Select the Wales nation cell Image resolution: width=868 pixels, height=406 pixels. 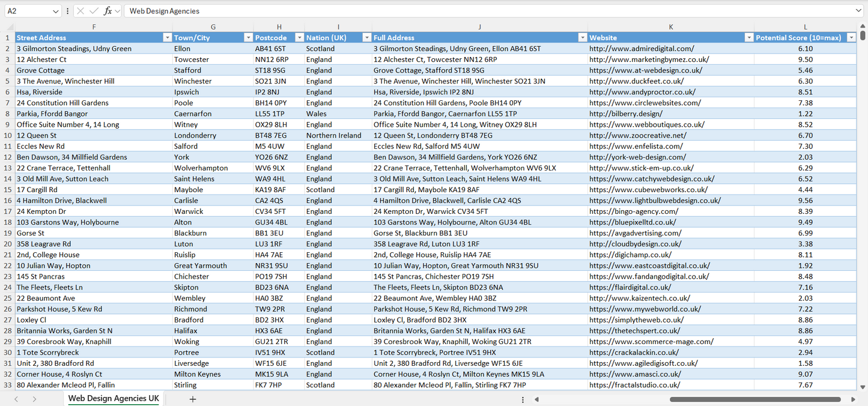[338, 114]
